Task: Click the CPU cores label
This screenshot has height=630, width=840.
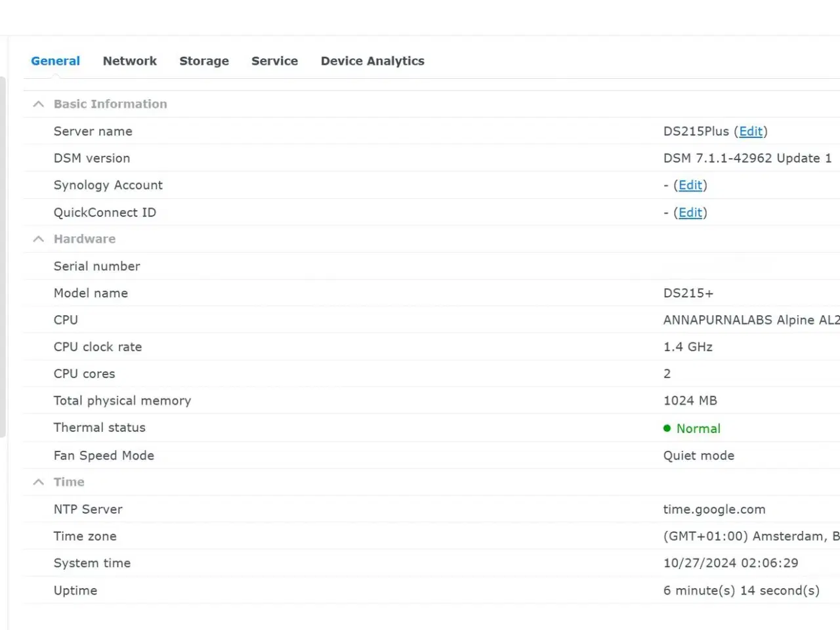Action: [x=85, y=373]
